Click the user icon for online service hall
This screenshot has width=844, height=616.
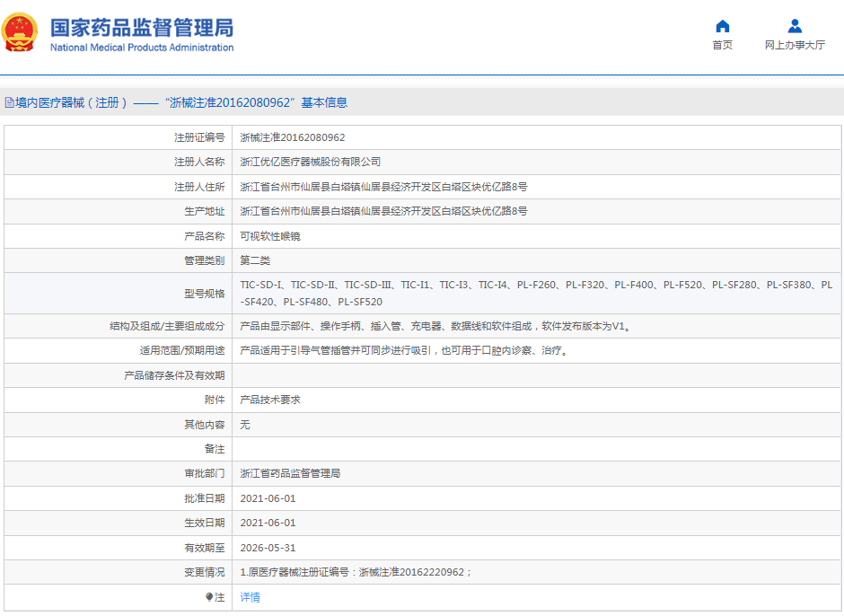[x=795, y=26]
